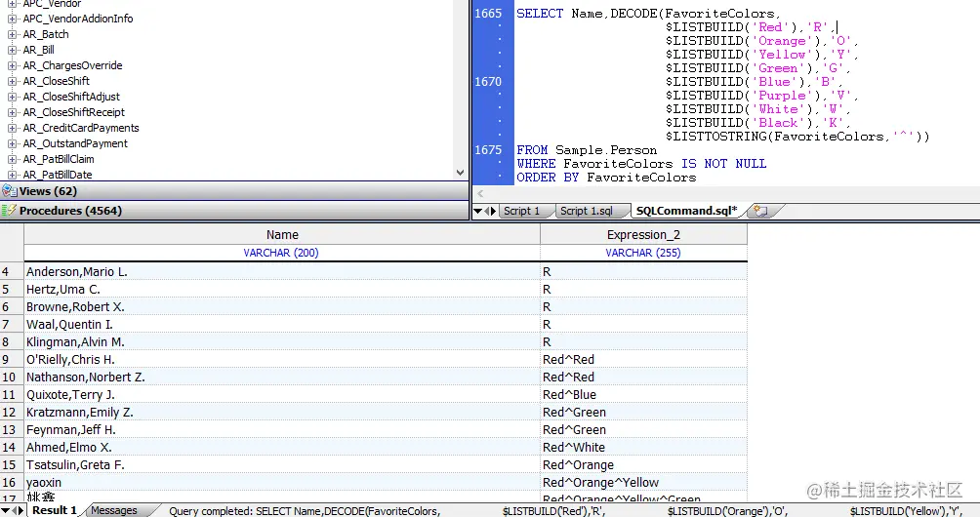
Task: Click row number 4 header
Action: [12, 271]
